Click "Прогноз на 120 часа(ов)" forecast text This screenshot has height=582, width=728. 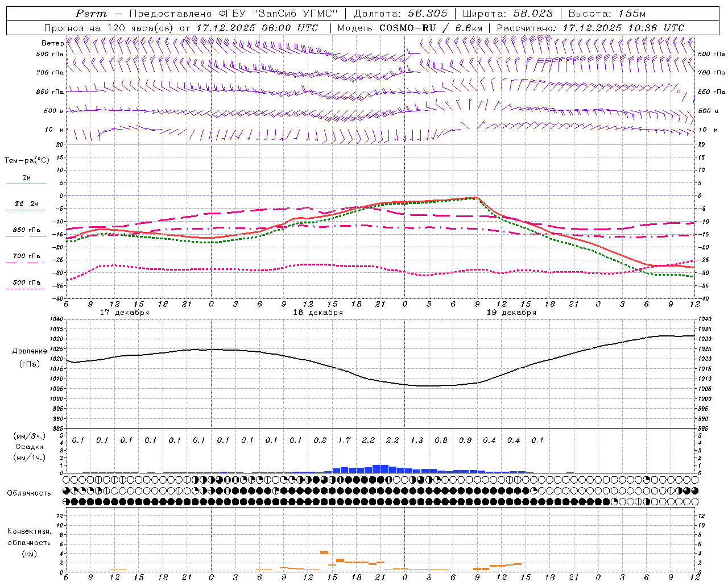click(x=109, y=28)
